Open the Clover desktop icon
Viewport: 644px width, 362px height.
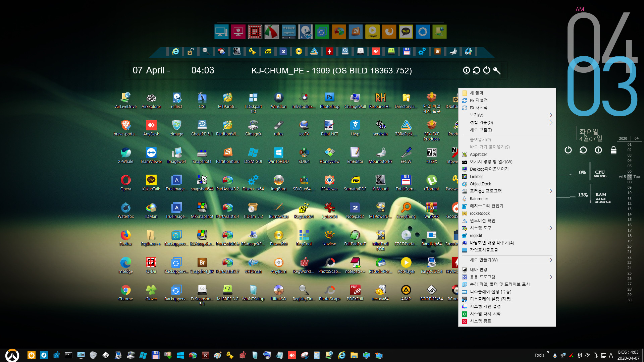tap(151, 293)
